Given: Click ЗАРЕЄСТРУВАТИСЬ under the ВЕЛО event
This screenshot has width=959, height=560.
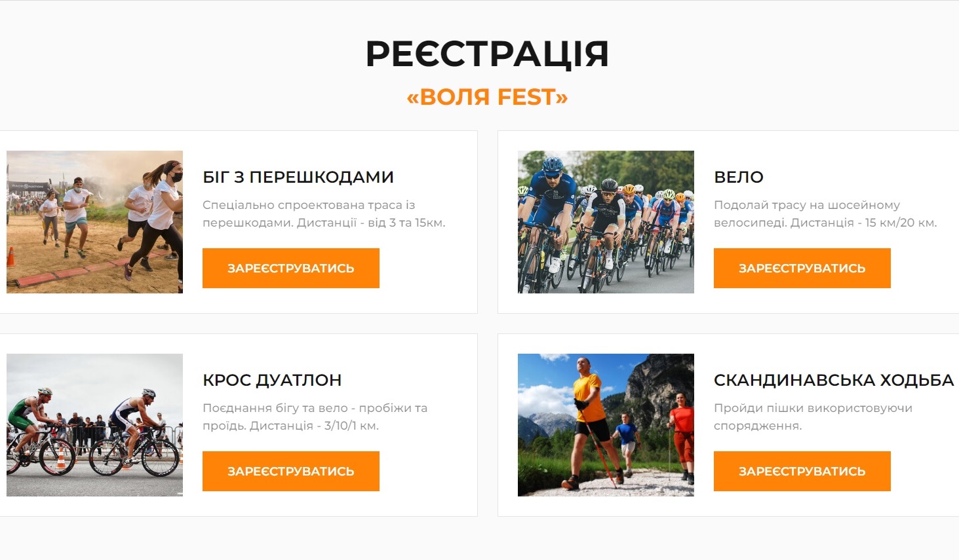Looking at the screenshot, I should pyautogui.click(x=802, y=268).
